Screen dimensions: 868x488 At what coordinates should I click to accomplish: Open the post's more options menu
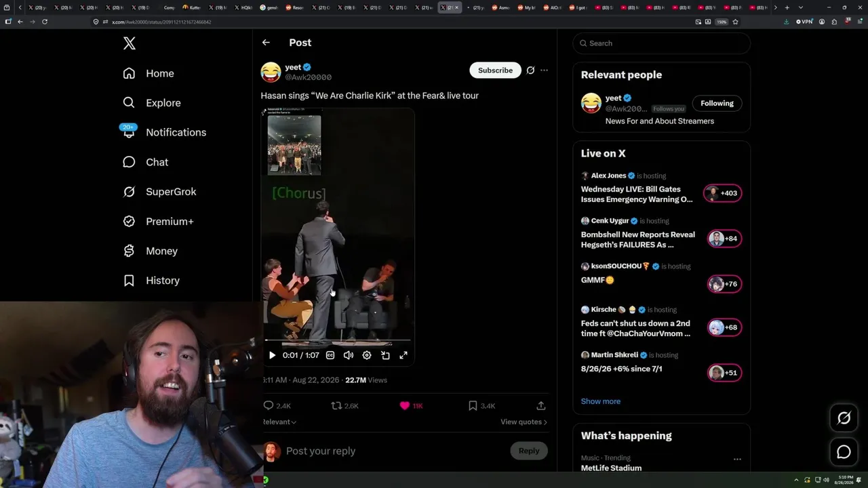[x=544, y=70]
